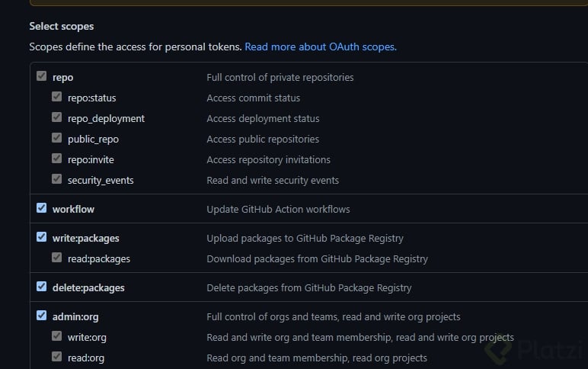588x369 pixels.
Task: Click the workflow scope label
Action: [73, 209]
